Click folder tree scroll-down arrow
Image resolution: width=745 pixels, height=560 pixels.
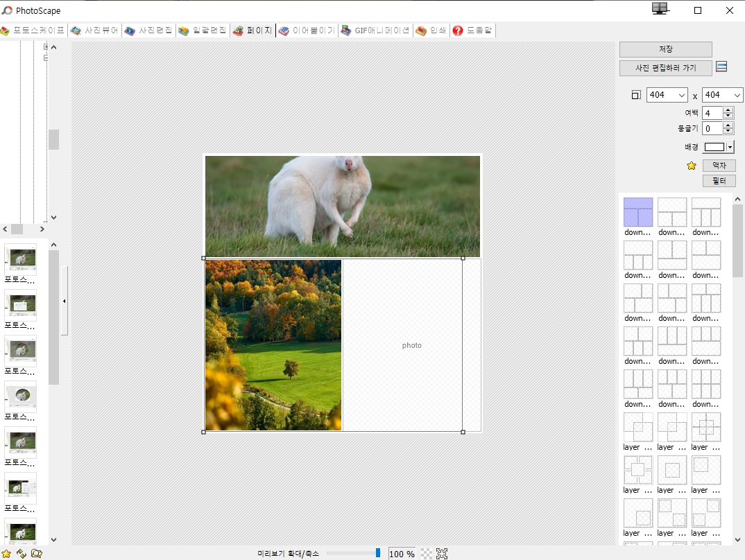click(x=53, y=218)
